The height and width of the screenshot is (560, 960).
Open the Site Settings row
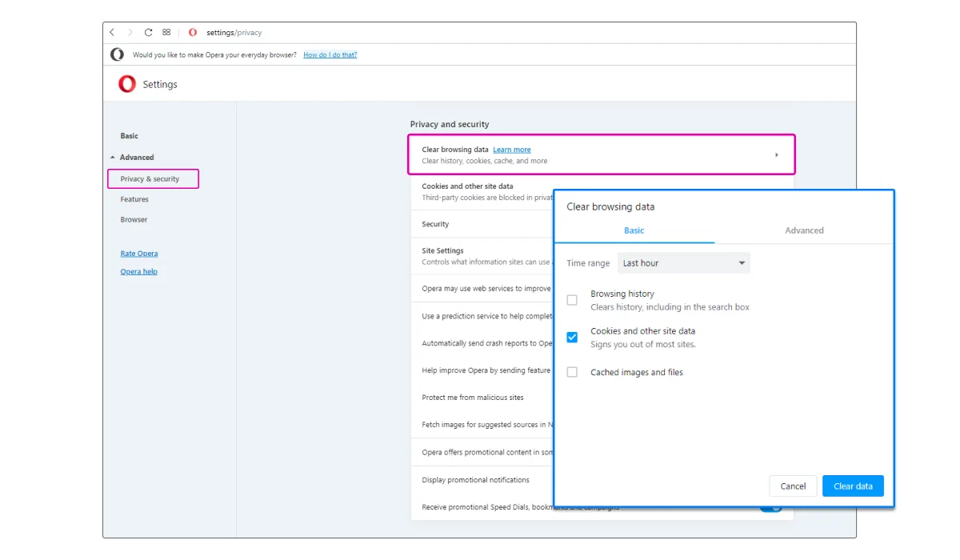coord(482,256)
